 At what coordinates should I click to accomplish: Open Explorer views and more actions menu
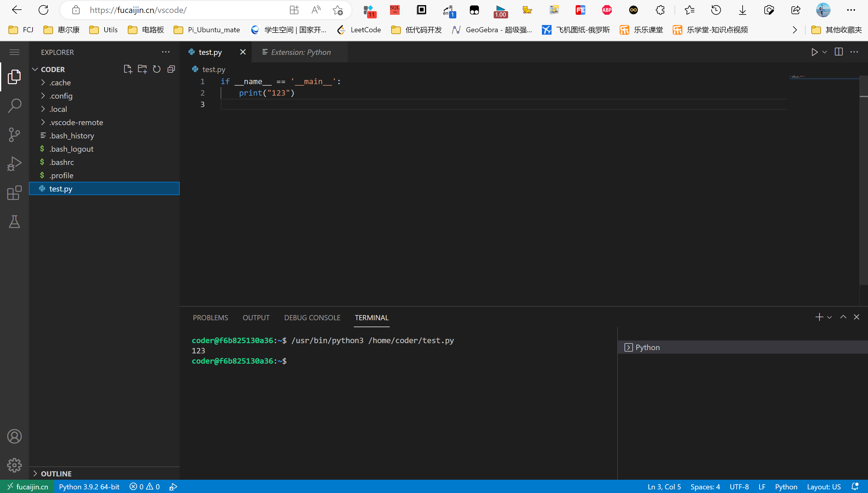[165, 52]
